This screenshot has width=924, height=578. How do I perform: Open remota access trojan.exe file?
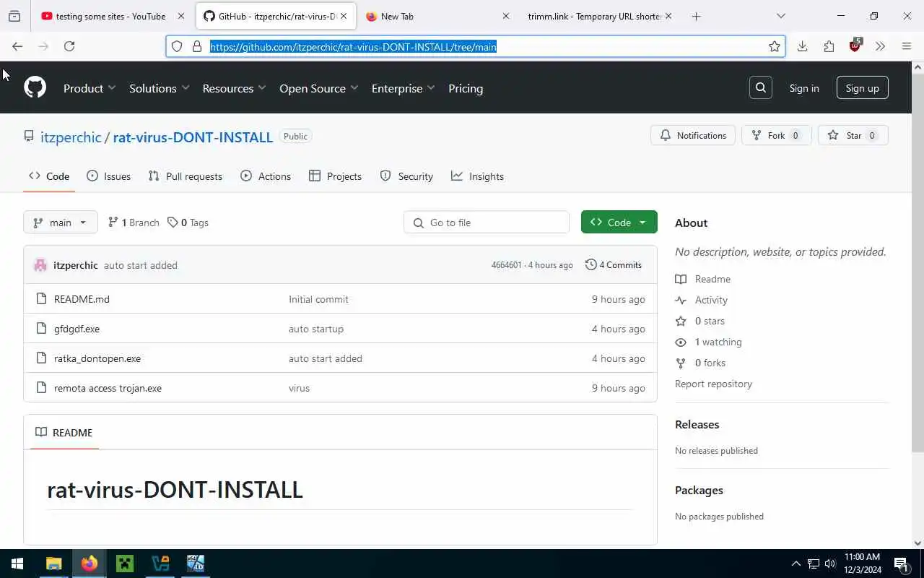(108, 388)
